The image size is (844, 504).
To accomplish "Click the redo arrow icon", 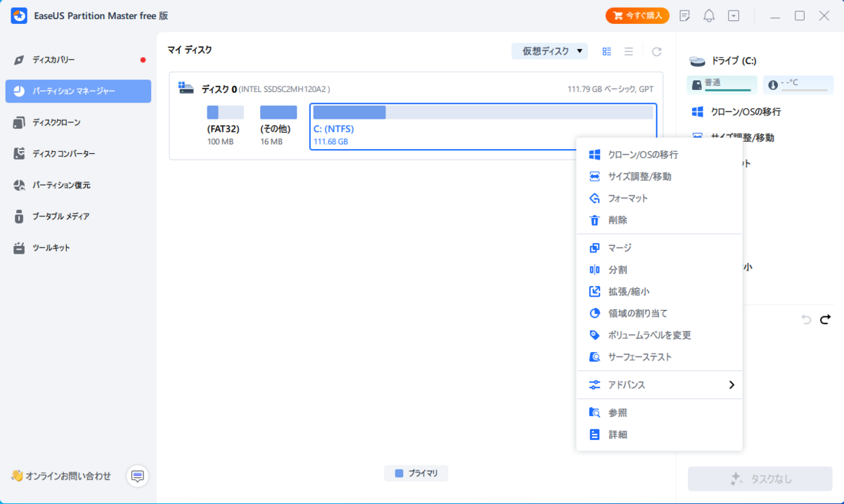I will point(826,319).
